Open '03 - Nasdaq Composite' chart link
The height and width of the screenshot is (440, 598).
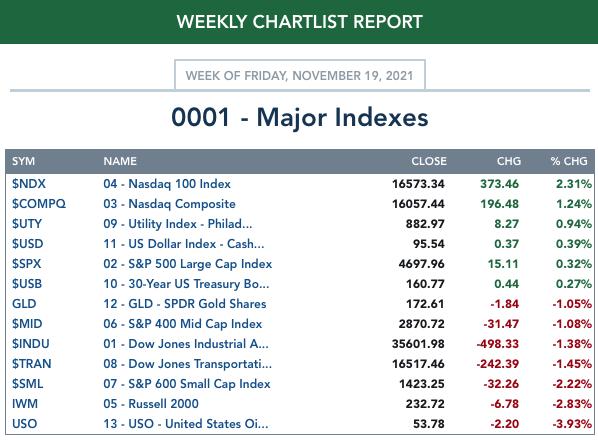point(169,204)
